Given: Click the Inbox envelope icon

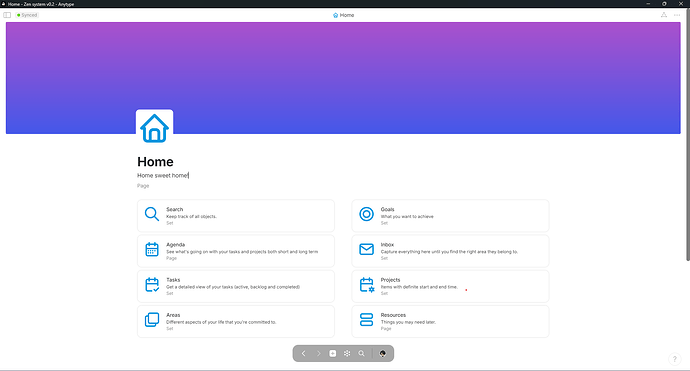Looking at the screenshot, I should click(366, 250).
